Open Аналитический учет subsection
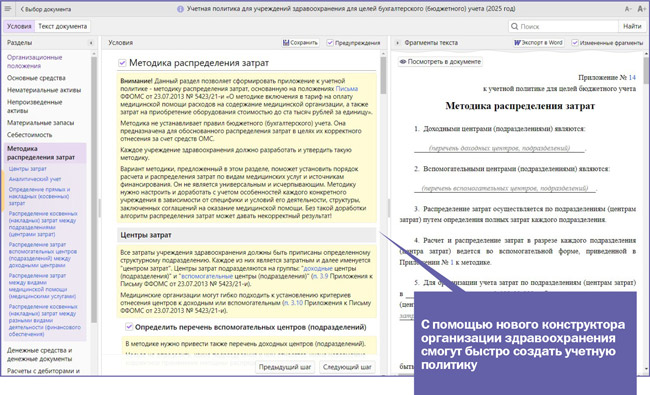 click(35, 179)
